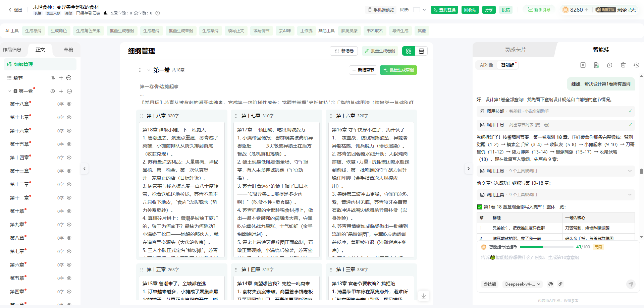Click 新增卷 button

pyautogui.click(x=344, y=51)
